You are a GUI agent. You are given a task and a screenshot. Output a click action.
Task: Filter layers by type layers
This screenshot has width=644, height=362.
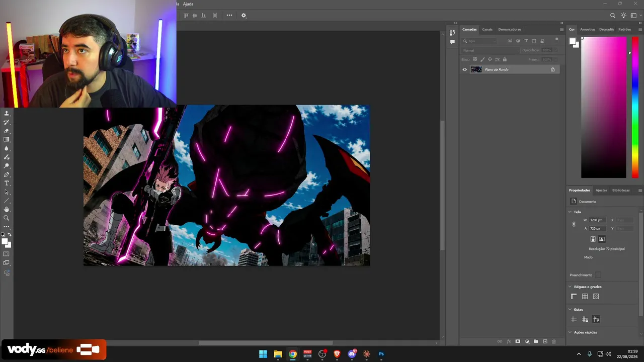coord(526,41)
